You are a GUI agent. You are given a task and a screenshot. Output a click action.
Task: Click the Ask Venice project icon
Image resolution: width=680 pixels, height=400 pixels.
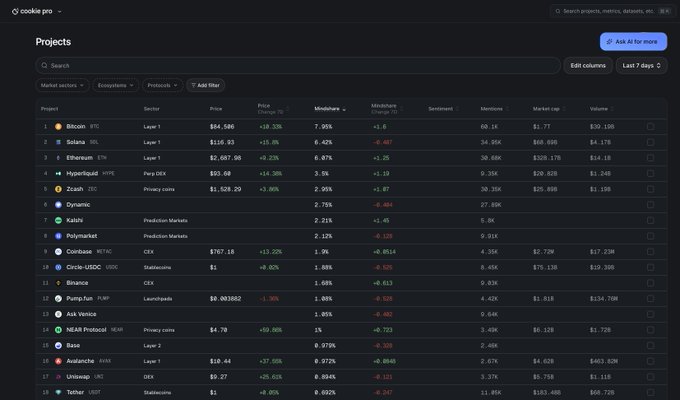pos(58,314)
